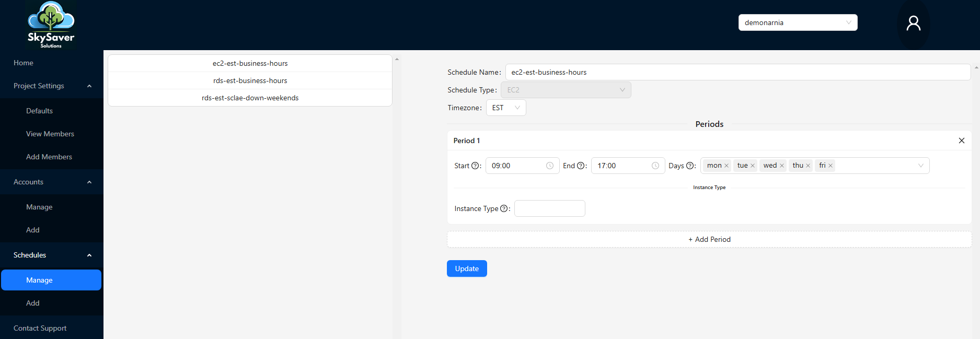
Task: Click the Instance Type help icon
Action: click(x=504, y=208)
